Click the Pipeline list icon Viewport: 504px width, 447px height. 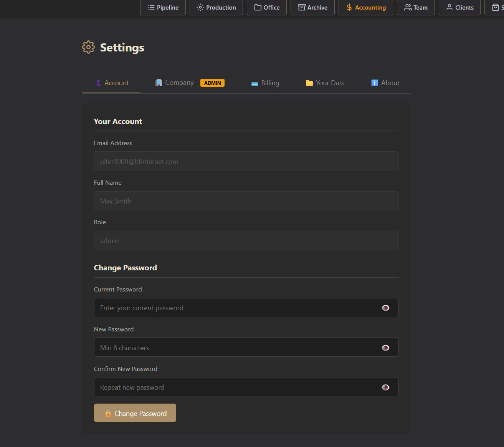(x=151, y=8)
